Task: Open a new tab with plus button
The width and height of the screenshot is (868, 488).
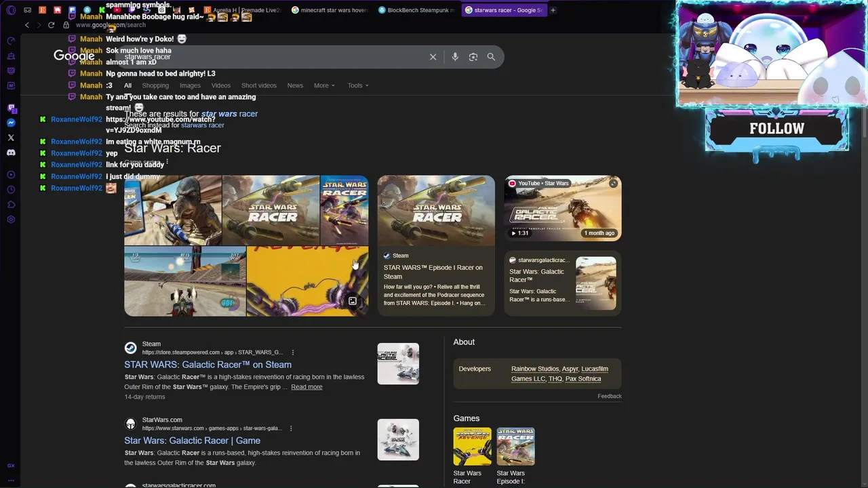Action: click(x=553, y=10)
